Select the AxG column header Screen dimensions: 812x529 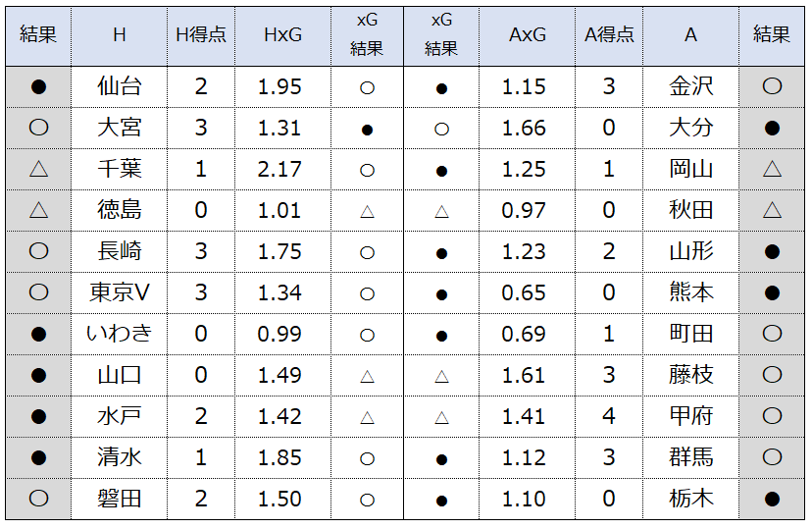point(528,35)
